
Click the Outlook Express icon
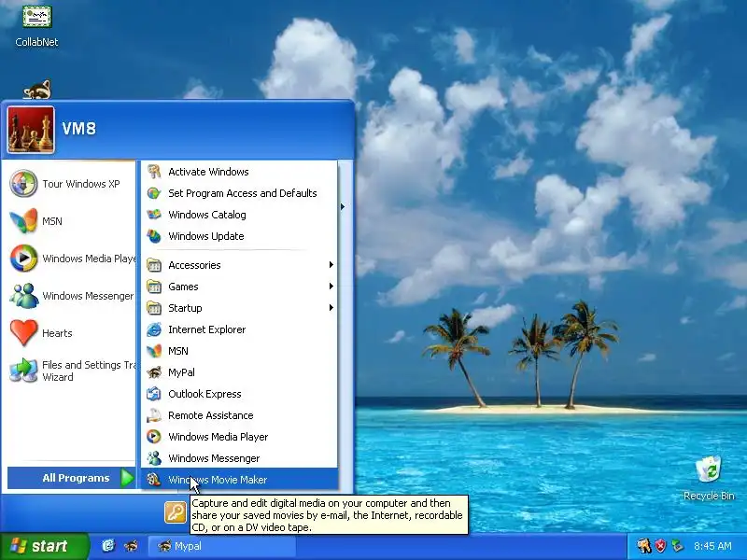(154, 394)
